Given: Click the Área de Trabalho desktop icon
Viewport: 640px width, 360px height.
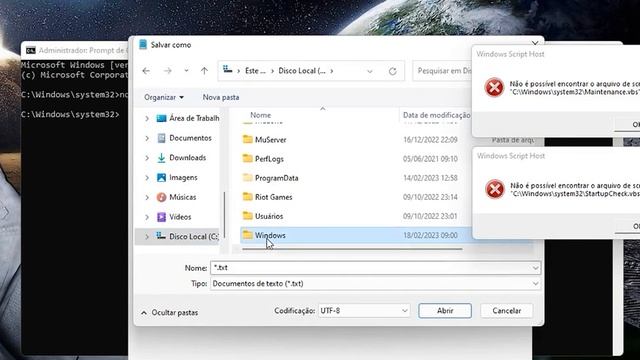Looking at the screenshot, I should click(x=161, y=118).
